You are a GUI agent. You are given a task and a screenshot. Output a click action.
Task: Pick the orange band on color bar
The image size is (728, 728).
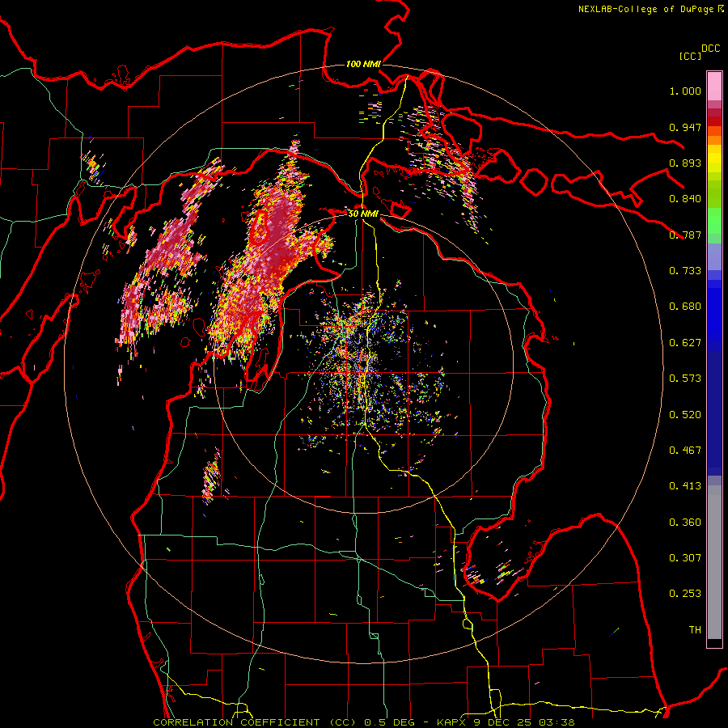click(x=714, y=140)
